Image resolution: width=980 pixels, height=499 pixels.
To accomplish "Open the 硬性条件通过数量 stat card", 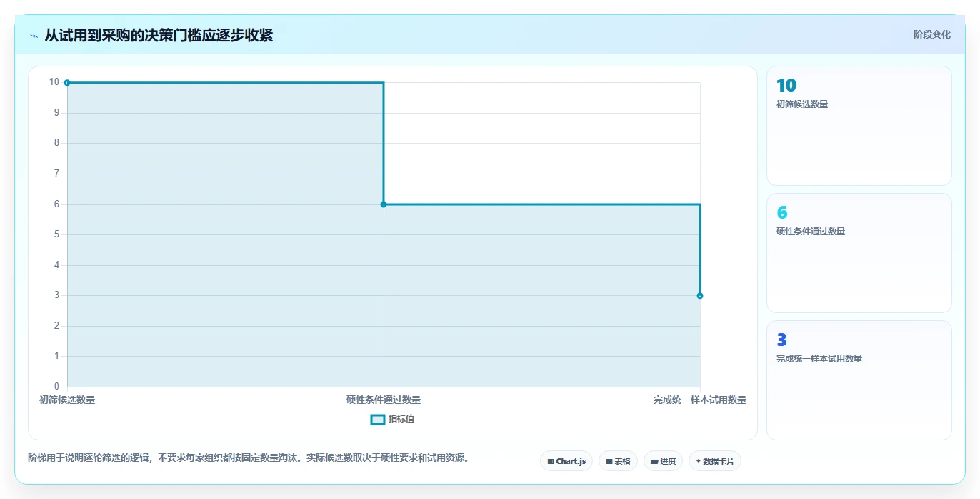I will click(859, 253).
